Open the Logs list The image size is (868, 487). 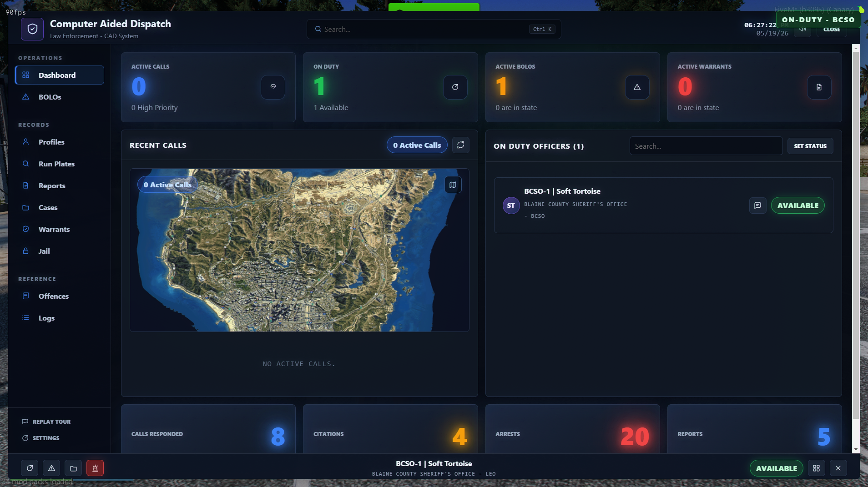tap(60, 318)
